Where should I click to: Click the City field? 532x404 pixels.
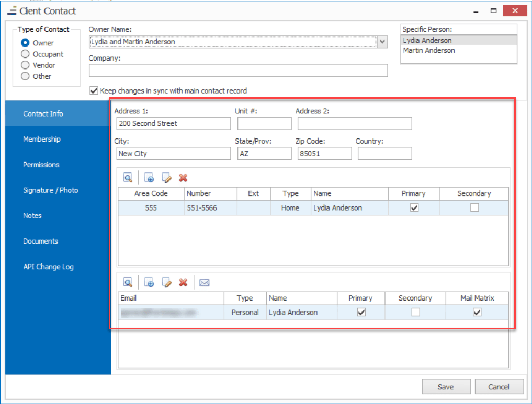coord(173,154)
